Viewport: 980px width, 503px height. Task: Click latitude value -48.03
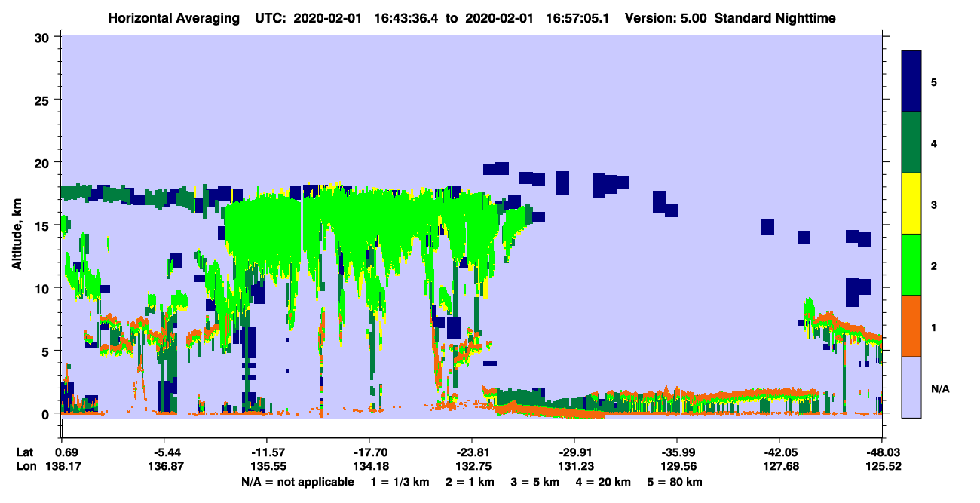(x=882, y=452)
